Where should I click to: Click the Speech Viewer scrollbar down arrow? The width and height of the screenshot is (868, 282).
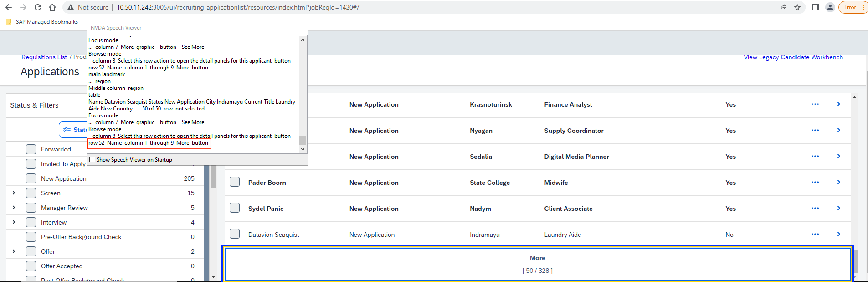pyautogui.click(x=303, y=149)
